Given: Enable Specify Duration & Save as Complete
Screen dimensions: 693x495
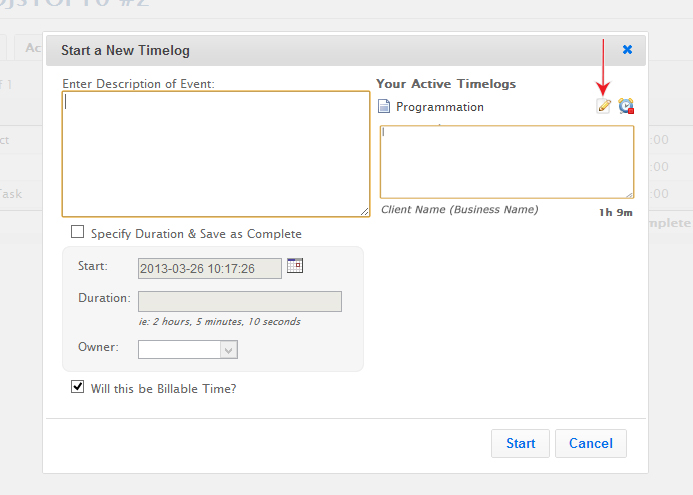Looking at the screenshot, I should (78, 232).
